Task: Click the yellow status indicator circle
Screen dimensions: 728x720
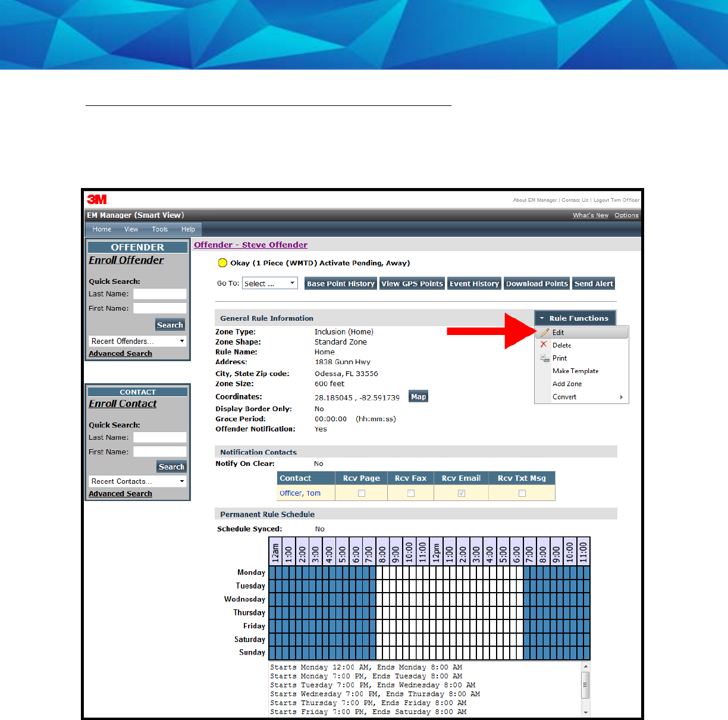Action: (222, 262)
